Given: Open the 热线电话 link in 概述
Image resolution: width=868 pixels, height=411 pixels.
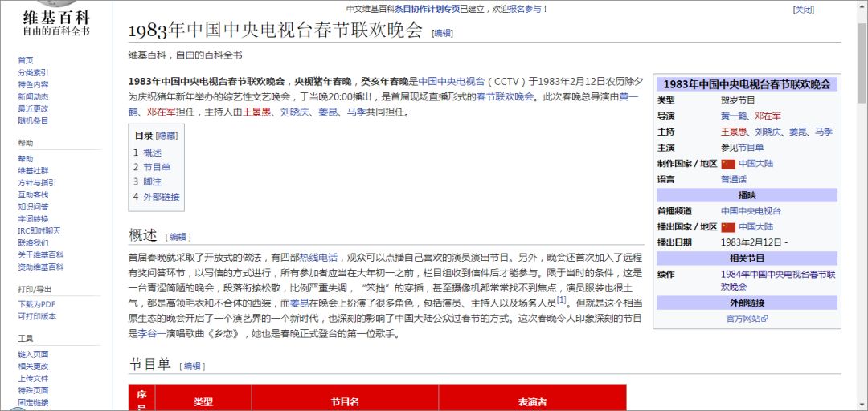Looking at the screenshot, I should pos(318,258).
